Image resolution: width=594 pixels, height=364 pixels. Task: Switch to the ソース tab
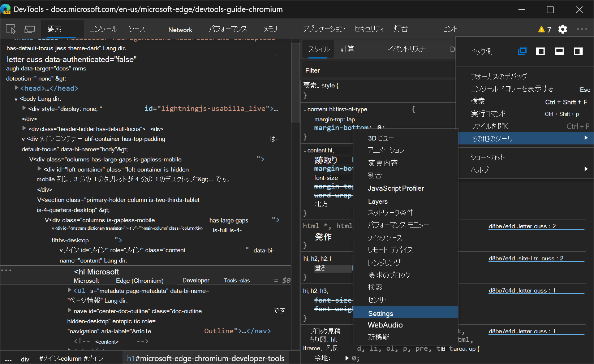tap(137, 29)
